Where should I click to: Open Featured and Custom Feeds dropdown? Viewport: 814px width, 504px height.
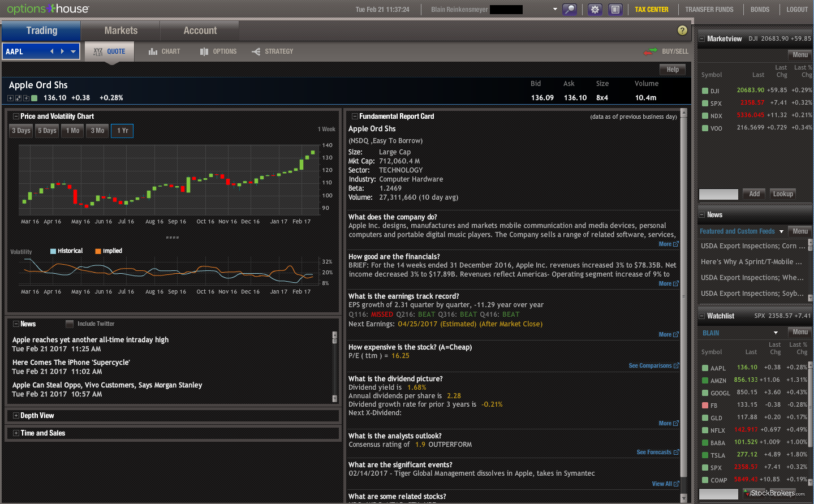tap(781, 231)
